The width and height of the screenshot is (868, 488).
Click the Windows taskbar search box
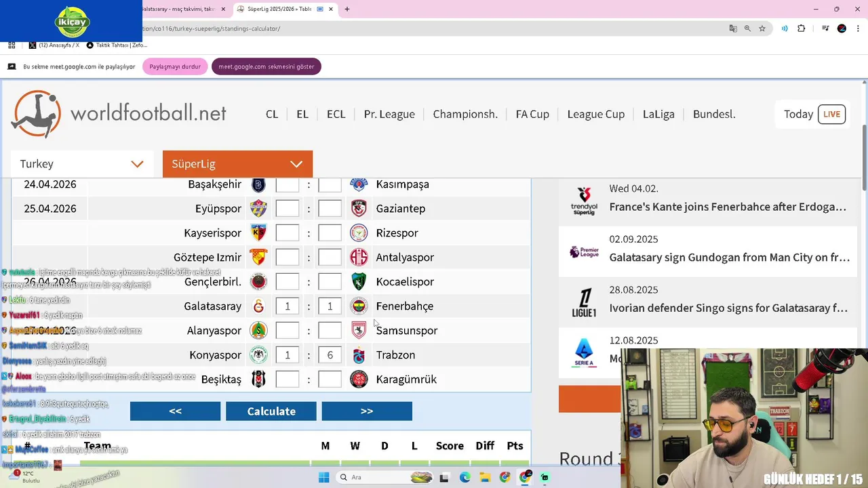pos(384,477)
